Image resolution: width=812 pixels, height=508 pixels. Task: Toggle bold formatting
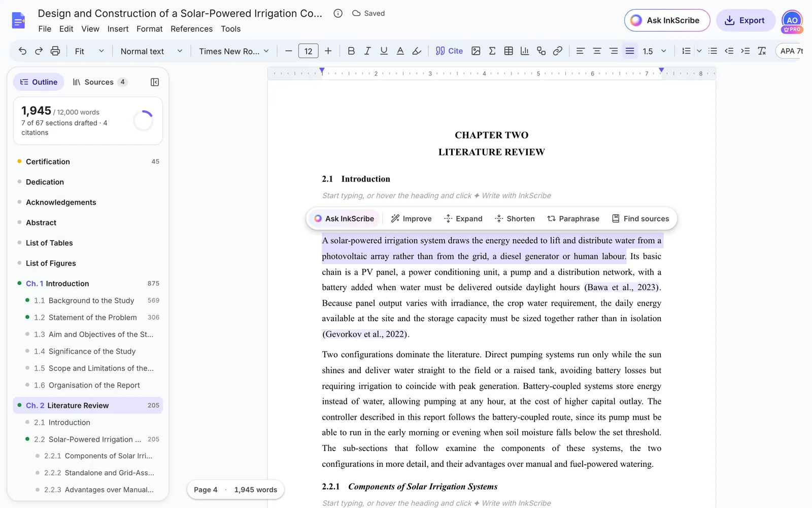(351, 51)
